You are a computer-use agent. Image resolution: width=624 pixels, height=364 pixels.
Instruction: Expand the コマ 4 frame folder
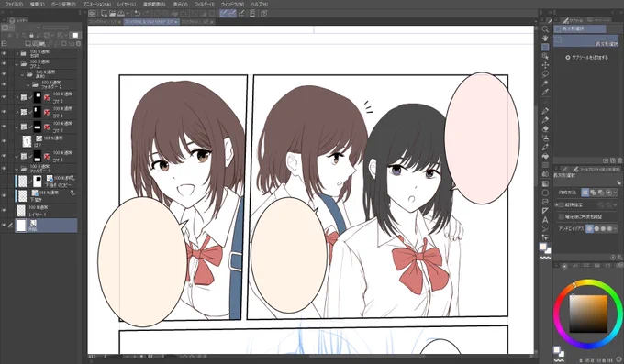(17, 112)
